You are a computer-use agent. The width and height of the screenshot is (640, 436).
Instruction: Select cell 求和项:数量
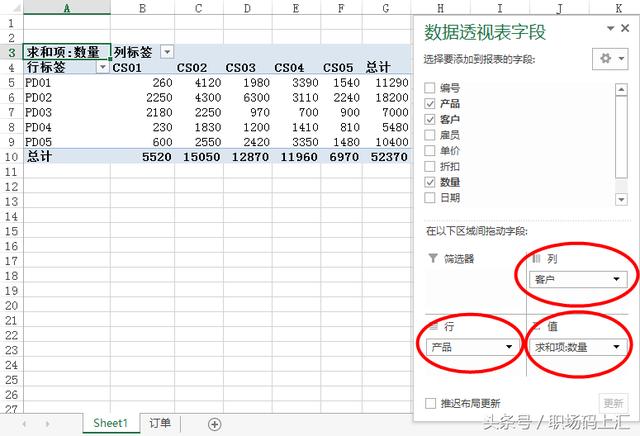[67, 52]
